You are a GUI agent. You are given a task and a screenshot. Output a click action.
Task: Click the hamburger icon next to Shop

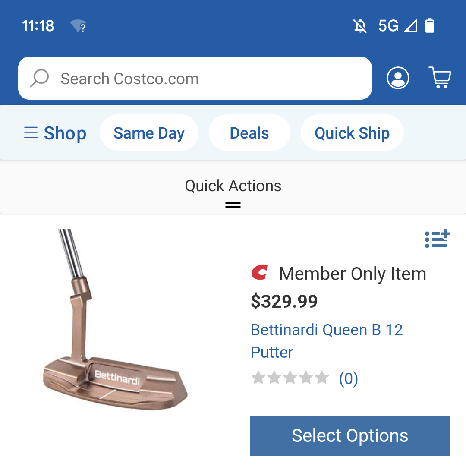31,132
